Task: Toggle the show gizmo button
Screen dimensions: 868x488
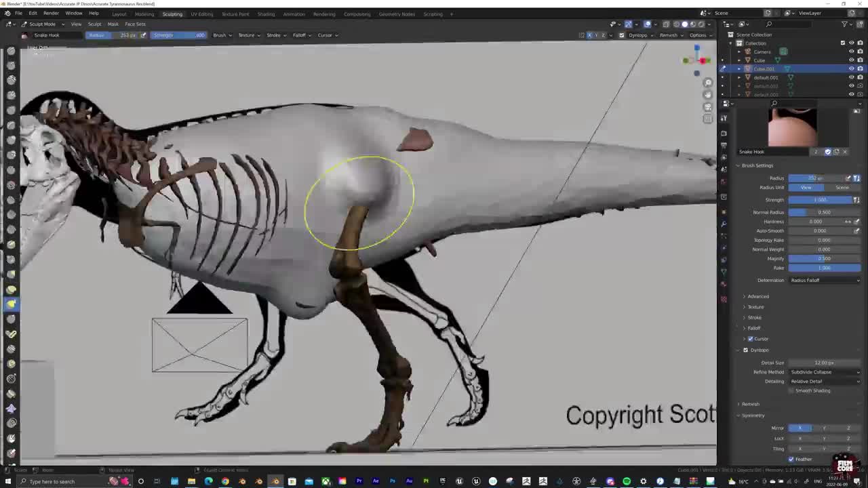Action: click(x=628, y=24)
